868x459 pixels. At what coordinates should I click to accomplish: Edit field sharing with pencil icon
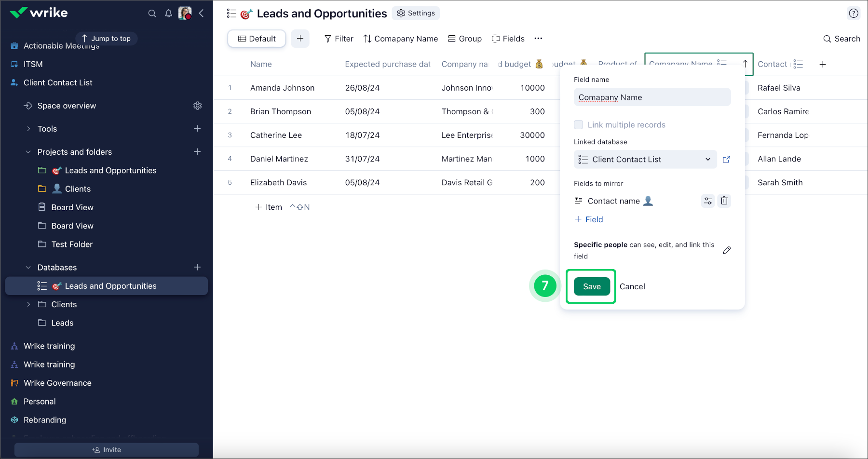click(727, 250)
